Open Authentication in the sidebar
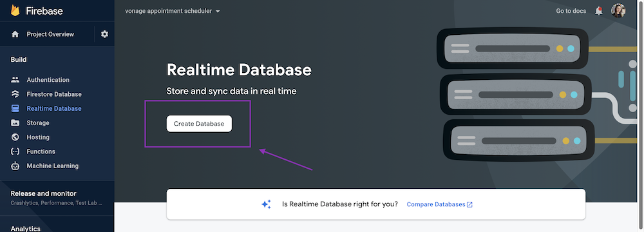This screenshot has width=644, height=232. (x=48, y=80)
